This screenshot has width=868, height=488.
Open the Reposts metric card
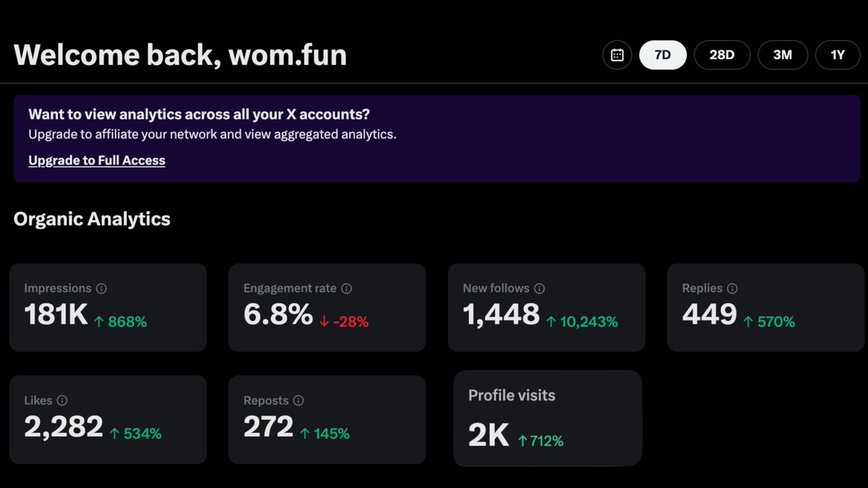(327, 419)
